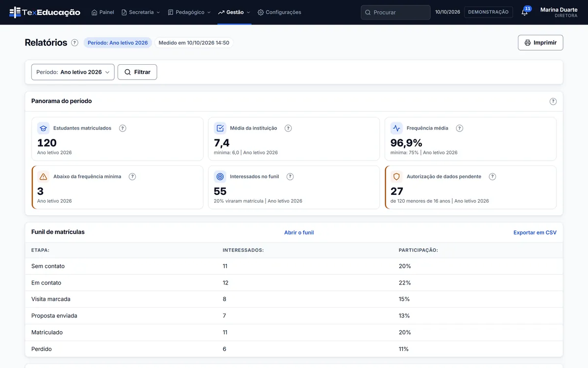Click help icon next to Abaixo da frequência mínima
The image size is (588, 368).
[x=132, y=177]
